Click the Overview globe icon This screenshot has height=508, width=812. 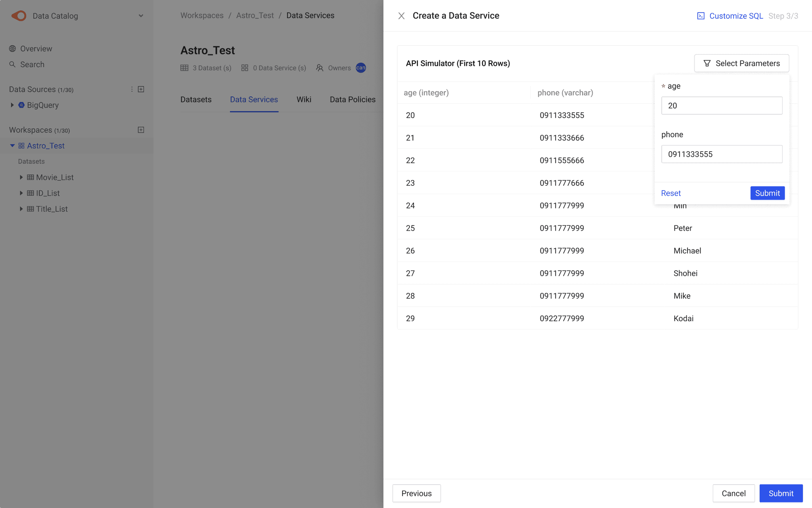(13, 48)
